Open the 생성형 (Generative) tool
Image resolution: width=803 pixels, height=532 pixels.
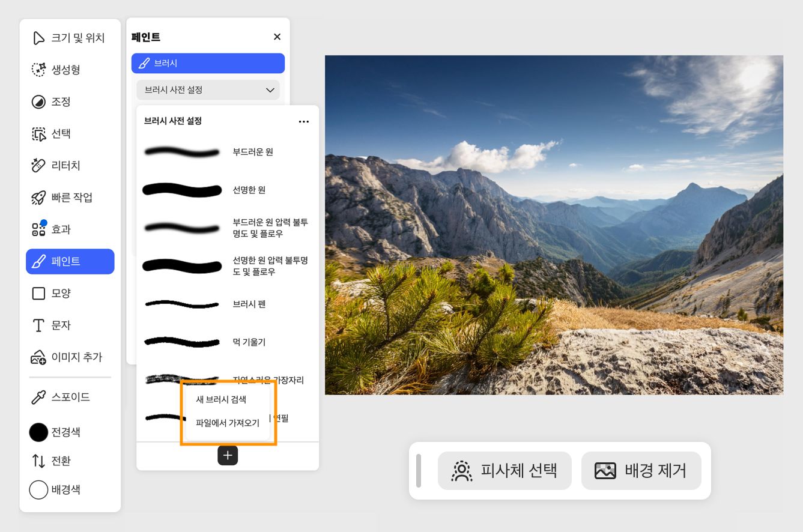click(70, 70)
